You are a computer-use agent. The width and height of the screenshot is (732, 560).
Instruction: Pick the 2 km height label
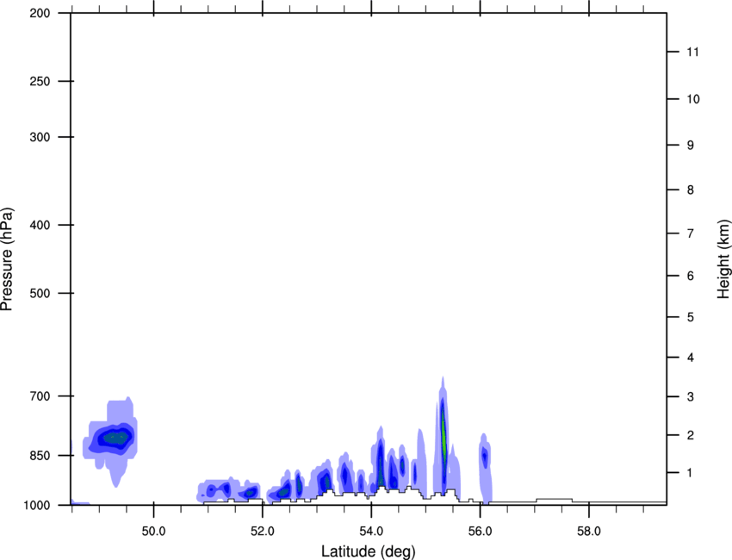691,435
